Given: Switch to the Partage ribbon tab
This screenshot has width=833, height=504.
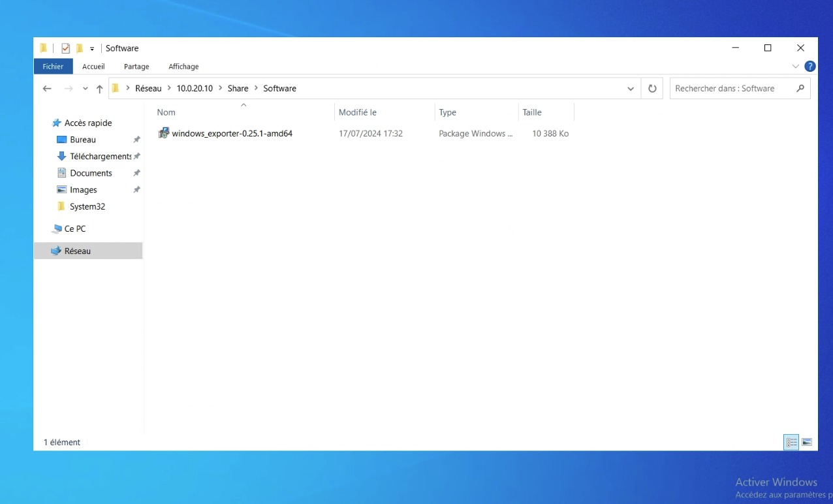Looking at the screenshot, I should [136, 67].
